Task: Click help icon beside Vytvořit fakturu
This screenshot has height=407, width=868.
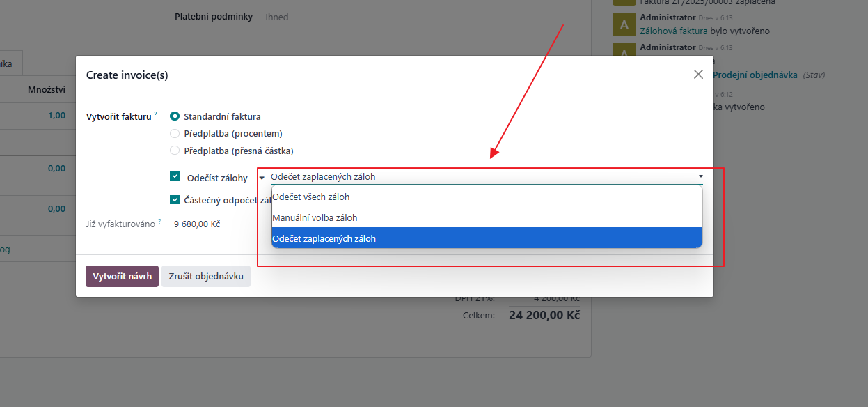Action: pos(156,114)
